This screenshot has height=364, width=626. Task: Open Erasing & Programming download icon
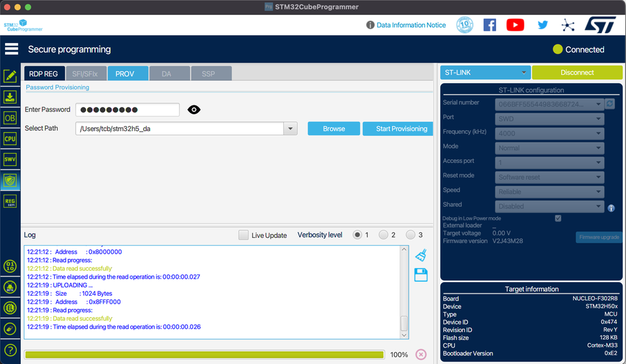tap(10, 97)
